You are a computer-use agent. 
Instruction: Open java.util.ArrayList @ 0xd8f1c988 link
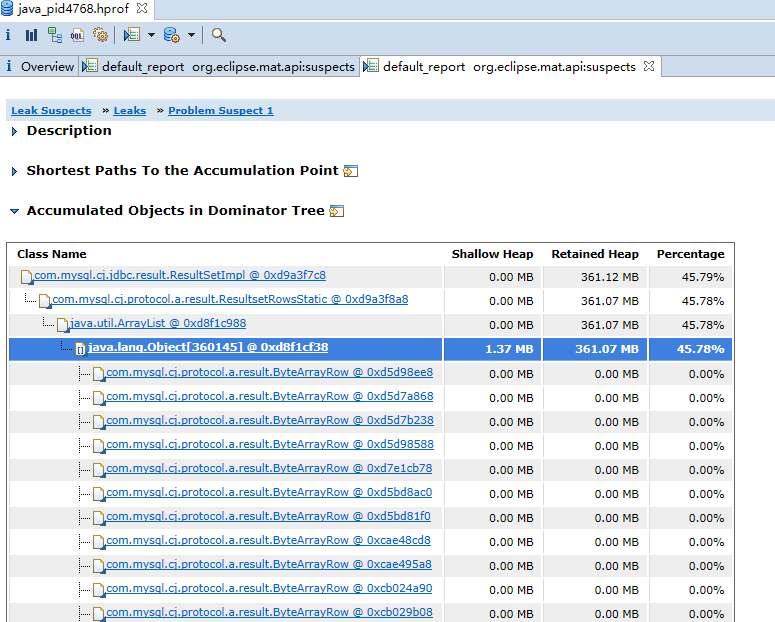[x=158, y=323]
